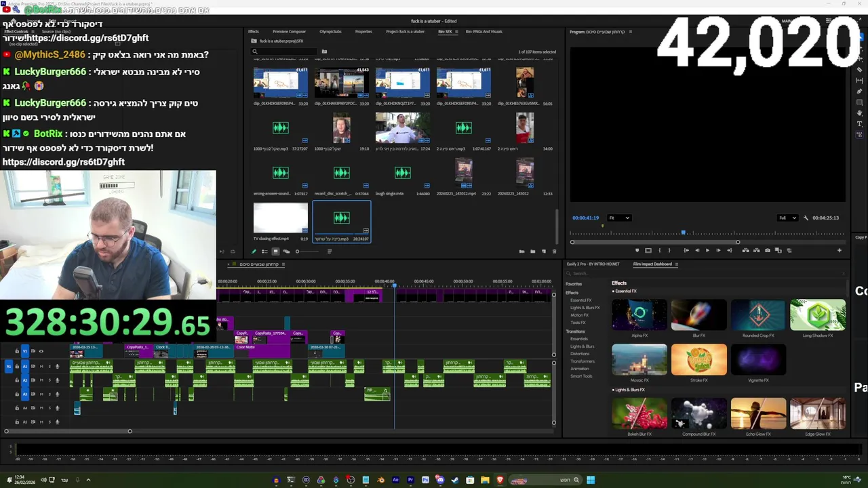Switch to the Premiere Composer tab
868x488 pixels.
tap(289, 32)
